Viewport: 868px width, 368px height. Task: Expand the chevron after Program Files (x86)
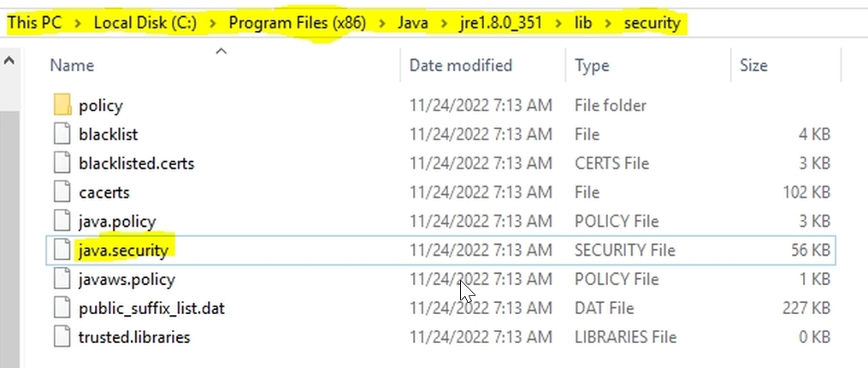[381, 23]
